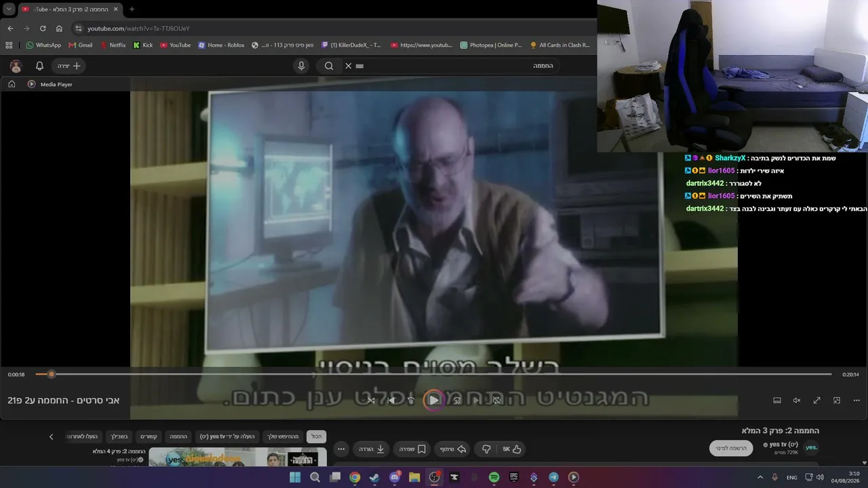Screen dimensions: 868x488
Task: Switch ENG input language in tray
Action: [792, 477]
